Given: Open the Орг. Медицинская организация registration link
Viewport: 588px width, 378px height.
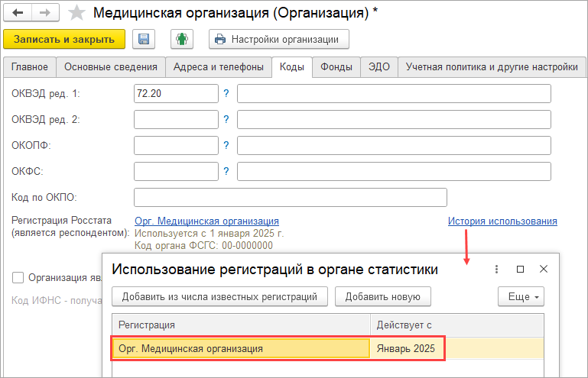Looking at the screenshot, I should (x=206, y=221).
